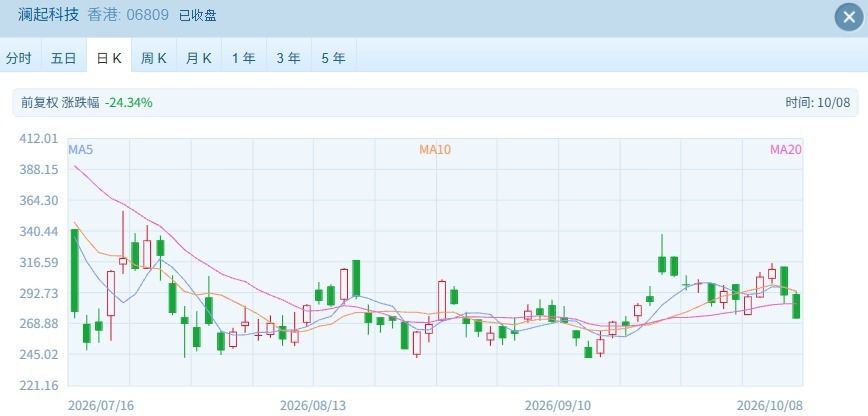Switch to the 分时 tab
The height and width of the screenshot is (416, 868).
(x=19, y=58)
